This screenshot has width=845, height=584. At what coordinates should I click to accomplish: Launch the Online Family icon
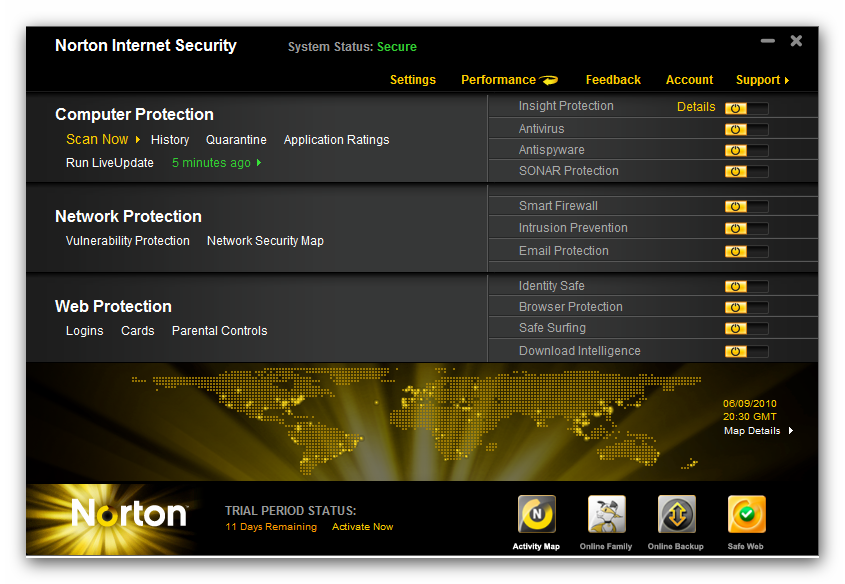tap(606, 515)
